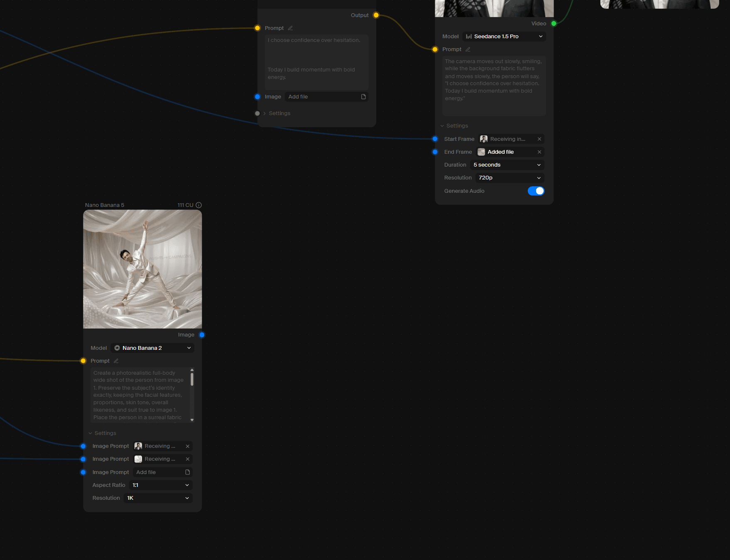Click the third Image Prompt blue port
Image resolution: width=730 pixels, height=560 pixels.
[x=83, y=472]
